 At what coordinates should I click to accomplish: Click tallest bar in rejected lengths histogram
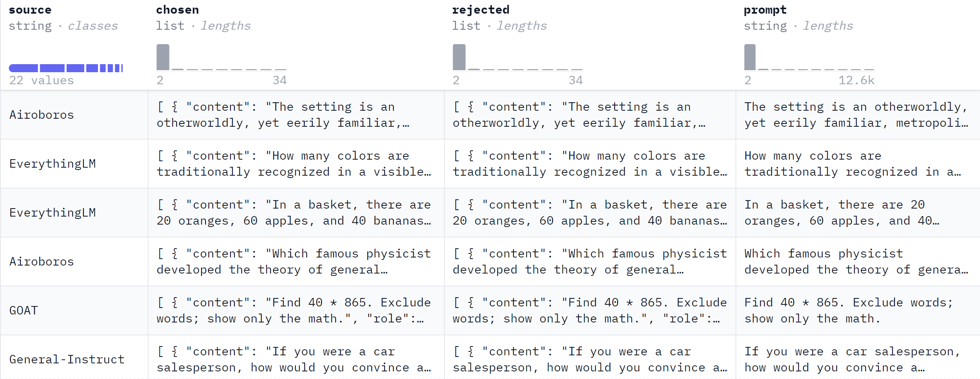pyautogui.click(x=459, y=57)
